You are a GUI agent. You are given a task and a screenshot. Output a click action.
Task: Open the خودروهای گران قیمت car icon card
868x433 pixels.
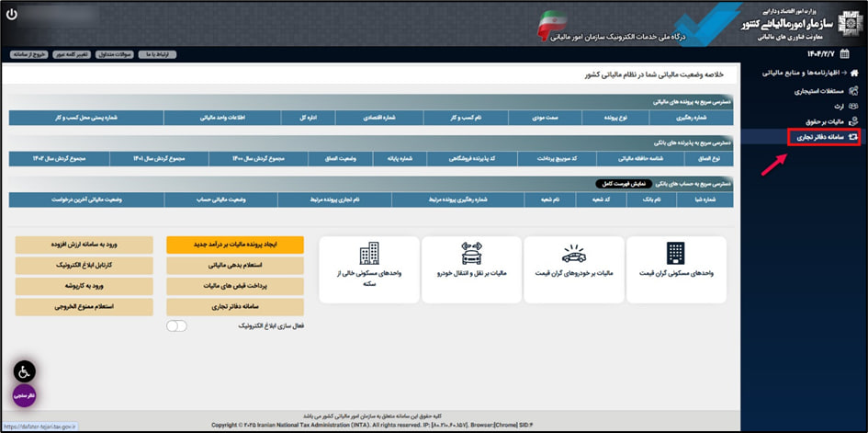(x=573, y=269)
